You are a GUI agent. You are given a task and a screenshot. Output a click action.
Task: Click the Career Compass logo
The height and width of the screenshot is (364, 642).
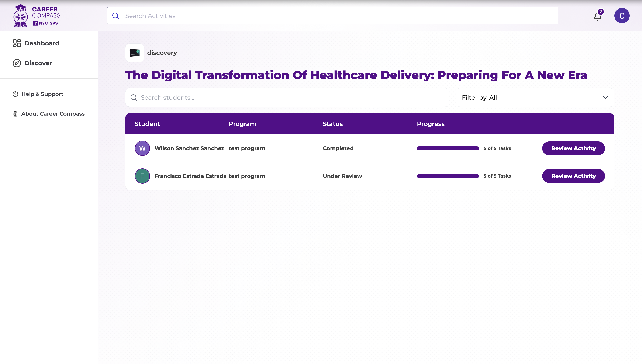tap(37, 15)
